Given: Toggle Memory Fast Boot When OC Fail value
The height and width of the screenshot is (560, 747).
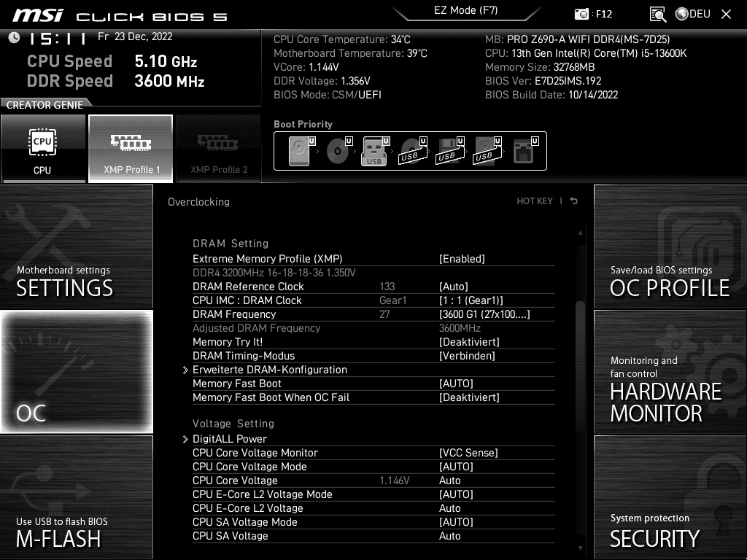Looking at the screenshot, I should (x=469, y=397).
